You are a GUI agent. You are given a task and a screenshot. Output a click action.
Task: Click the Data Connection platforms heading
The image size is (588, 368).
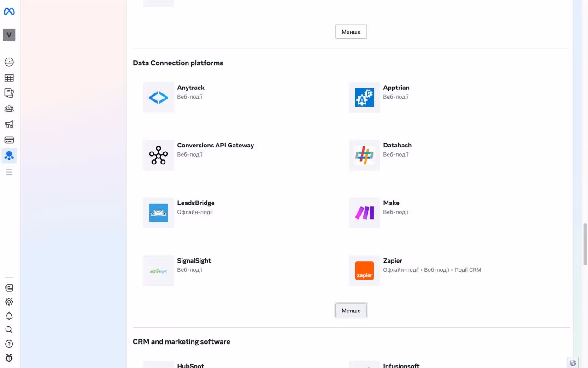tap(178, 63)
